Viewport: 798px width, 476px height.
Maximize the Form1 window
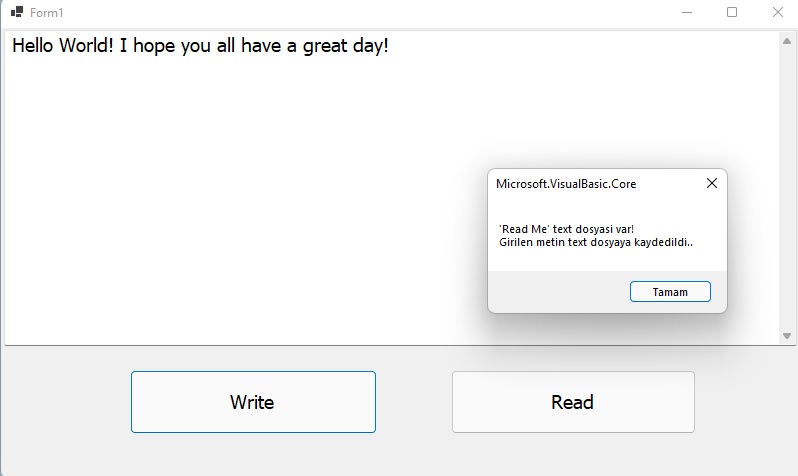click(732, 12)
